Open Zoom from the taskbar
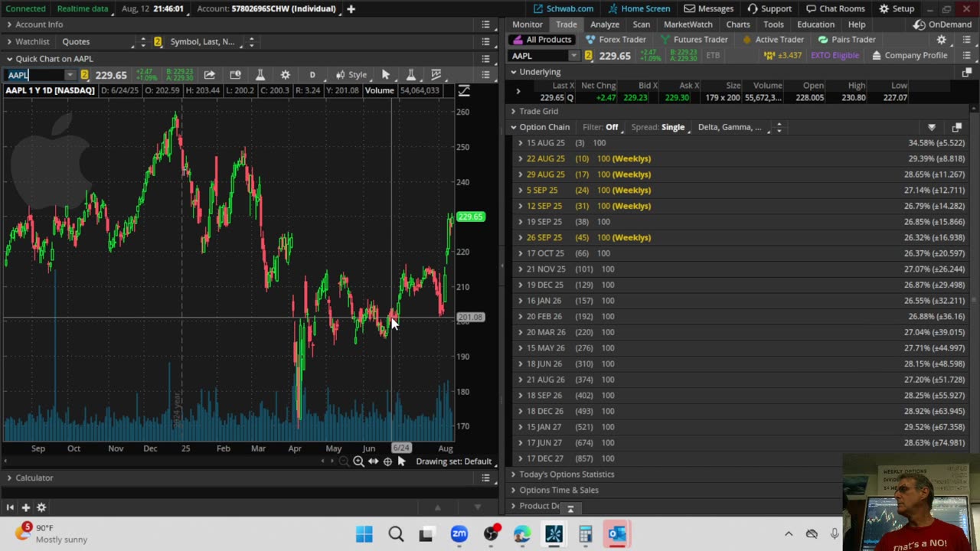Viewport: 980px width, 551px height. click(459, 534)
